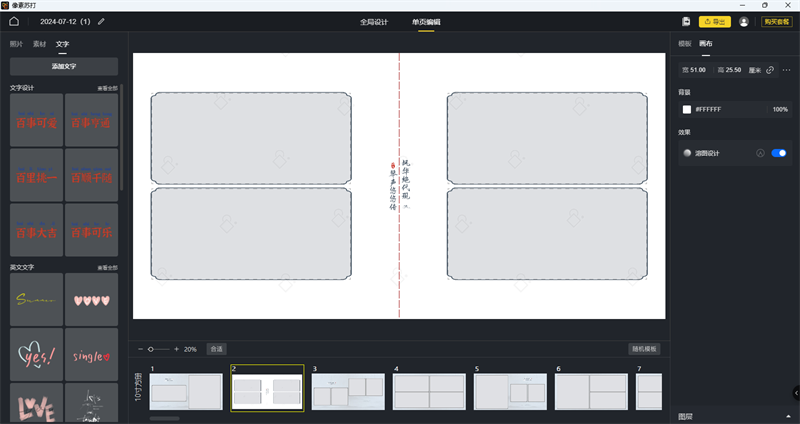Click the link aspect ratio icon

770,70
